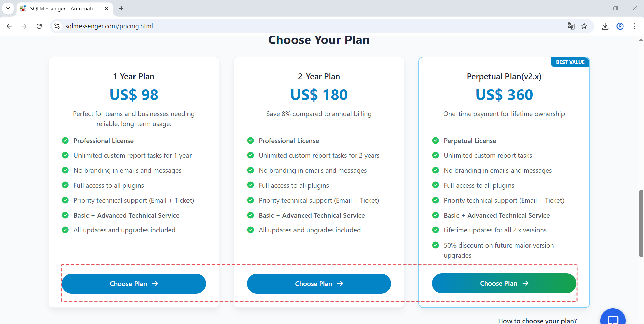Choose the Perpetual Plan
Screen dimensions: 644x324
pos(504,283)
